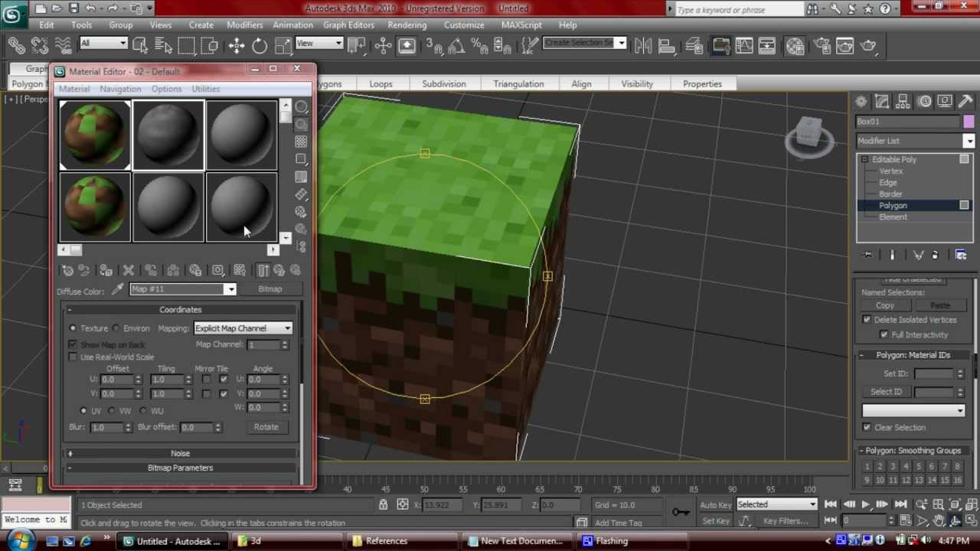This screenshot has width=980, height=551.
Task: Select the VW coordinate radio button
Action: coord(112,411)
